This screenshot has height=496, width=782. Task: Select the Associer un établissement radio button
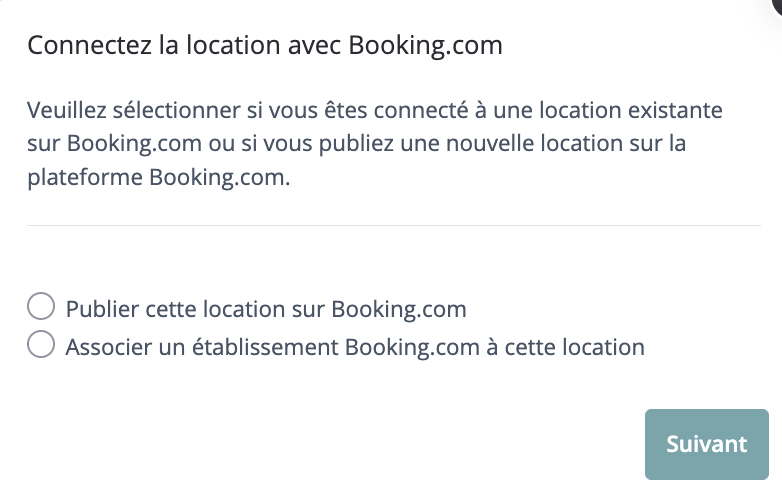coord(41,346)
